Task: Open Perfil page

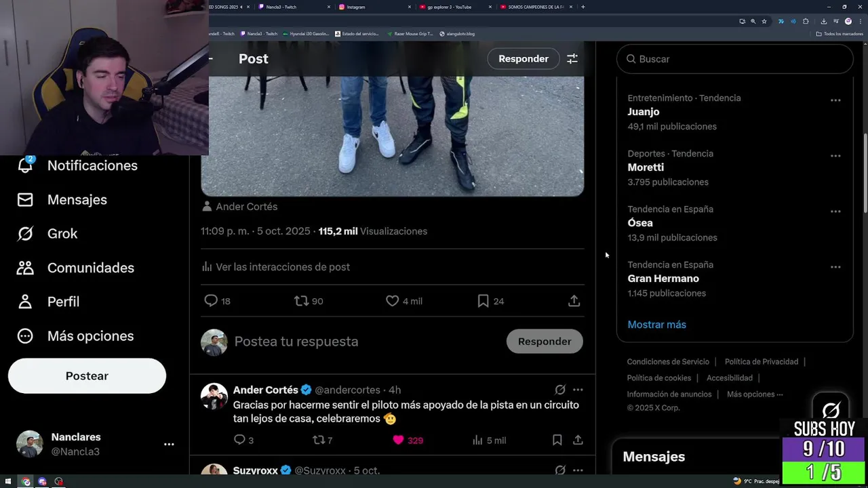Action: coord(47,302)
